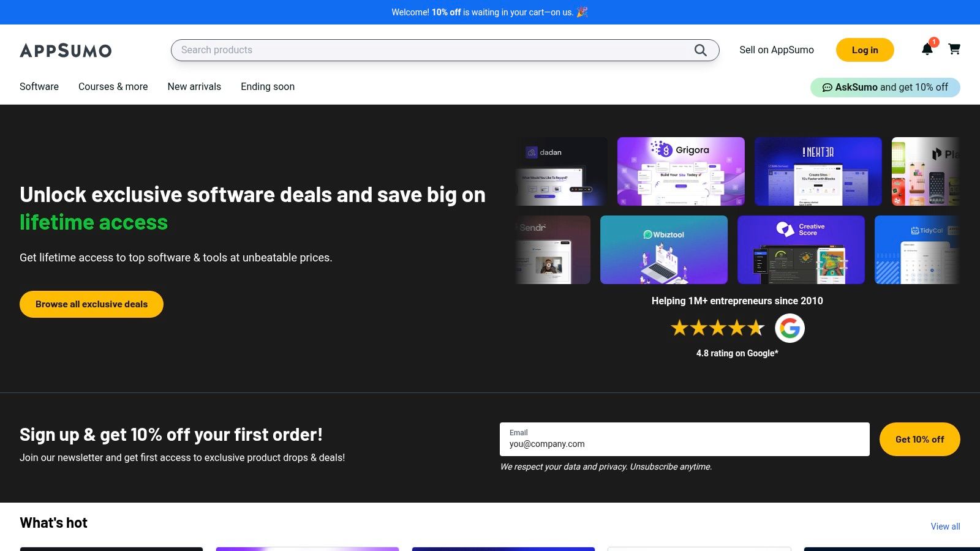
Task: Click View all link
Action: [945, 527]
